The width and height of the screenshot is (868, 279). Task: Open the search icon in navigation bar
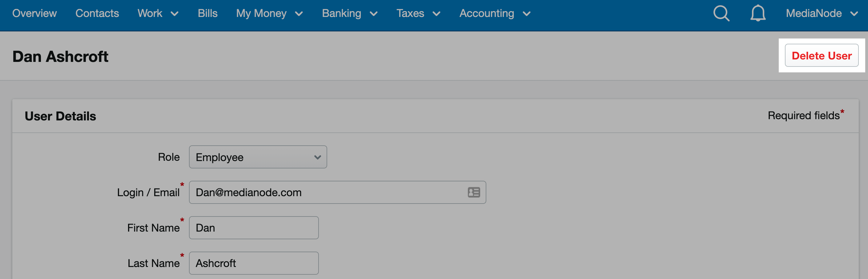click(721, 14)
